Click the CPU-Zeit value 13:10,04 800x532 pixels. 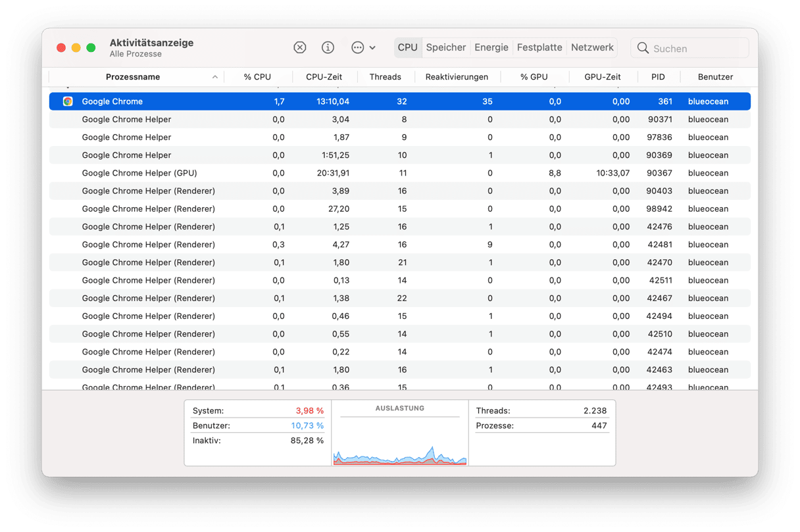tap(332, 101)
